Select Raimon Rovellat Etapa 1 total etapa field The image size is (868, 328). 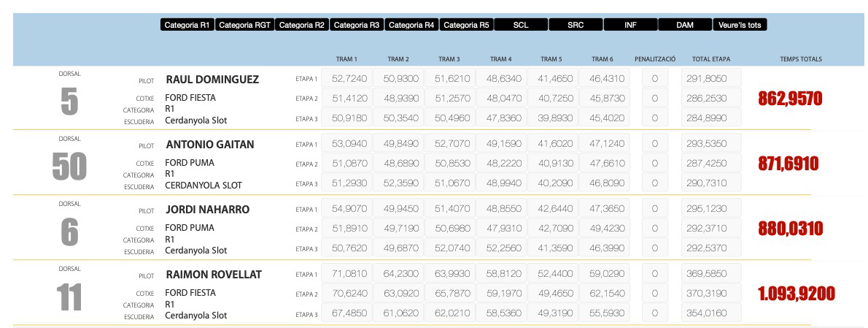(710, 275)
